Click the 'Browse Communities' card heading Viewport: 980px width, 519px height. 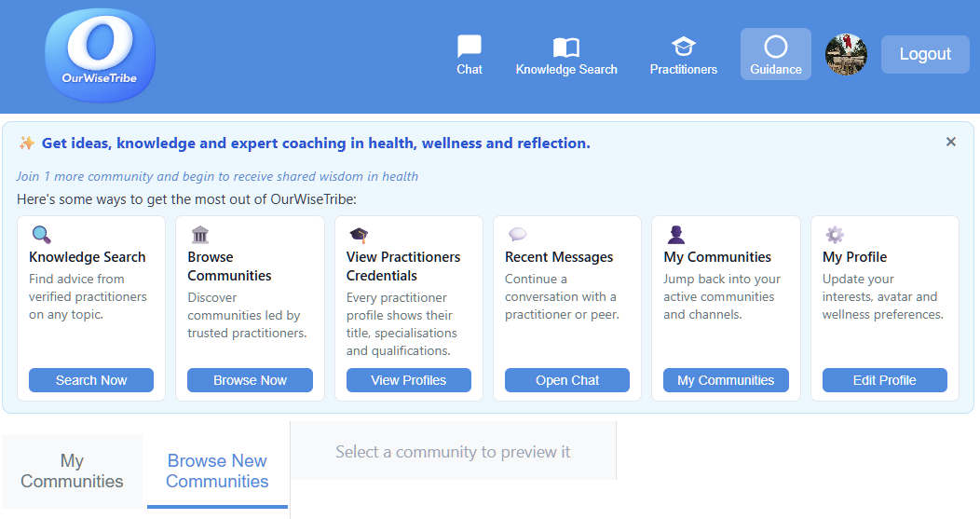[229, 266]
